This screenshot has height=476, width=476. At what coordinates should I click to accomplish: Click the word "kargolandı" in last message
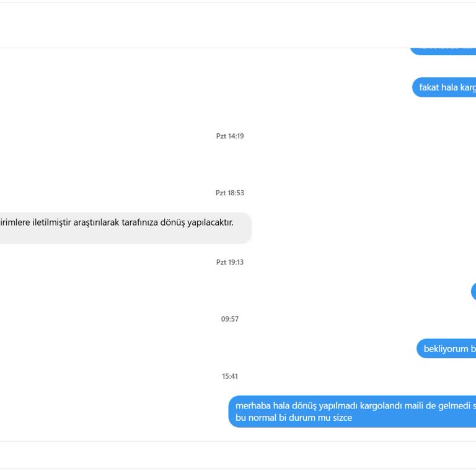381,406
